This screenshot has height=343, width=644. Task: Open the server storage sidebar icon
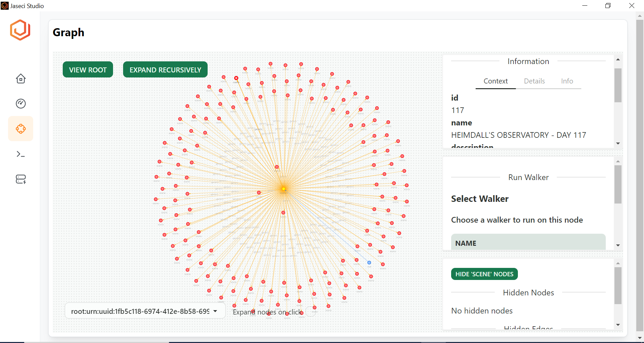pyautogui.click(x=21, y=179)
